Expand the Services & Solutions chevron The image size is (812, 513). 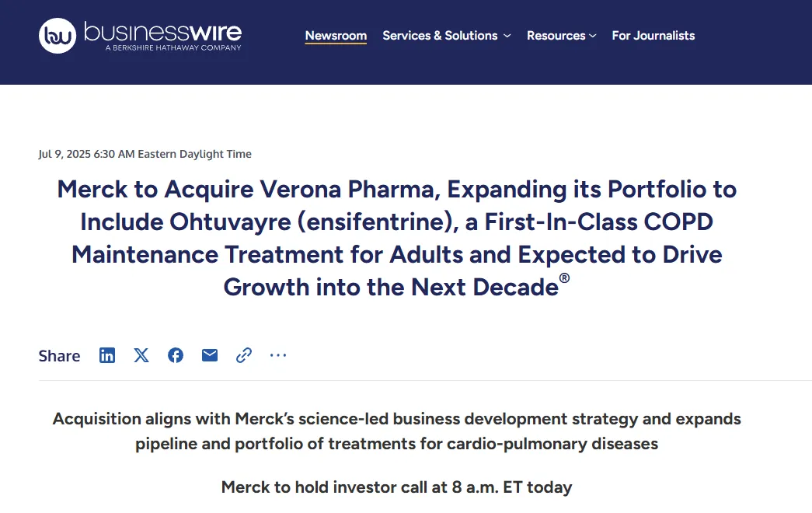507,36
